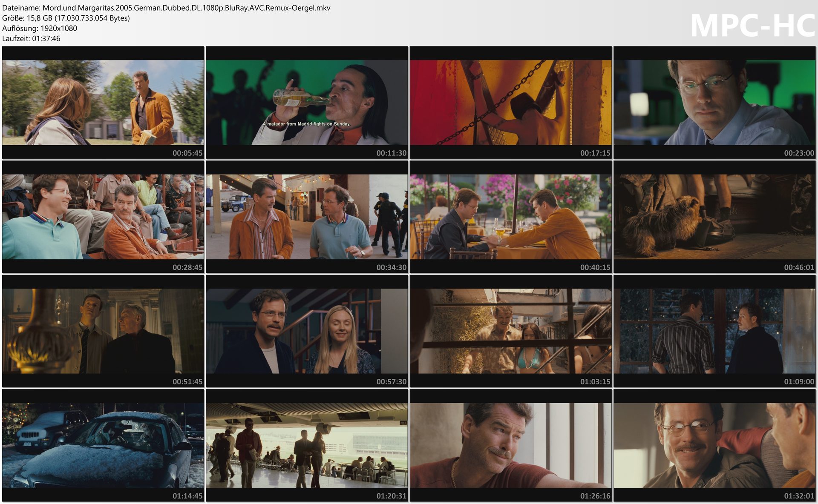Select the thumbnail timestamped 00:11:30
818x504 pixels.
pos(306,102)
